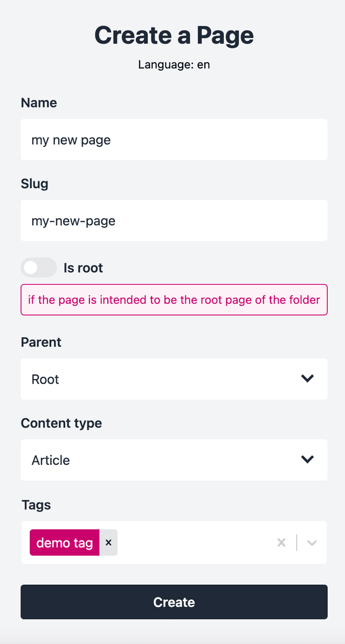345x644 pixels.
Task: Click the Tags field label
Action: [36, 505]
